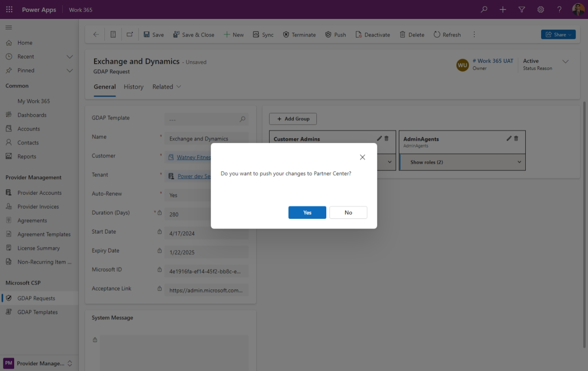Click Save & Close in command bar
Image resolution: width=588 pixels, height=371 pixels.
pos(193,35)
